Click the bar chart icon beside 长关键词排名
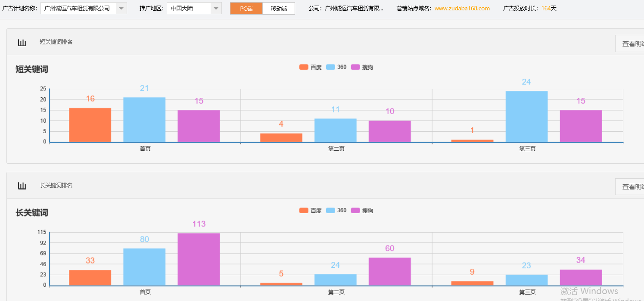Image resolution: width=644 pixels, height=301 pixels. click(x=22, y=185)
